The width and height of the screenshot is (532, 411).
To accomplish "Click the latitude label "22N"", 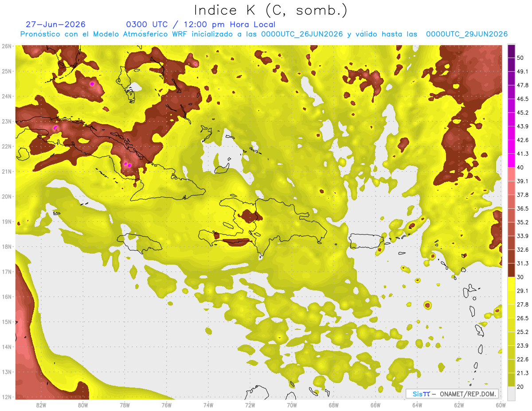I will tap(7, 146).
